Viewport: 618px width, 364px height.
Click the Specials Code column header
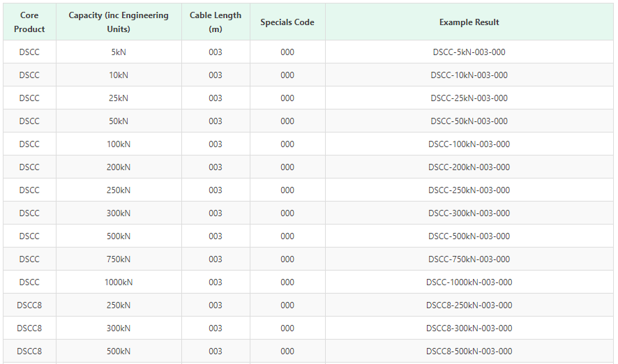[x=287, y=22]
